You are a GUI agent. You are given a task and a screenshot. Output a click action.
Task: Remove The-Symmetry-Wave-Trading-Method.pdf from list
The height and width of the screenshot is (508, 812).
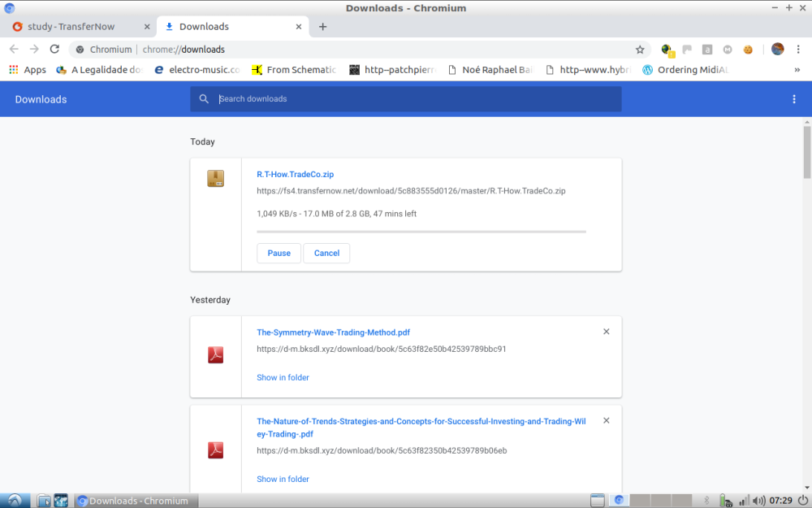click(x=606, y=332)
